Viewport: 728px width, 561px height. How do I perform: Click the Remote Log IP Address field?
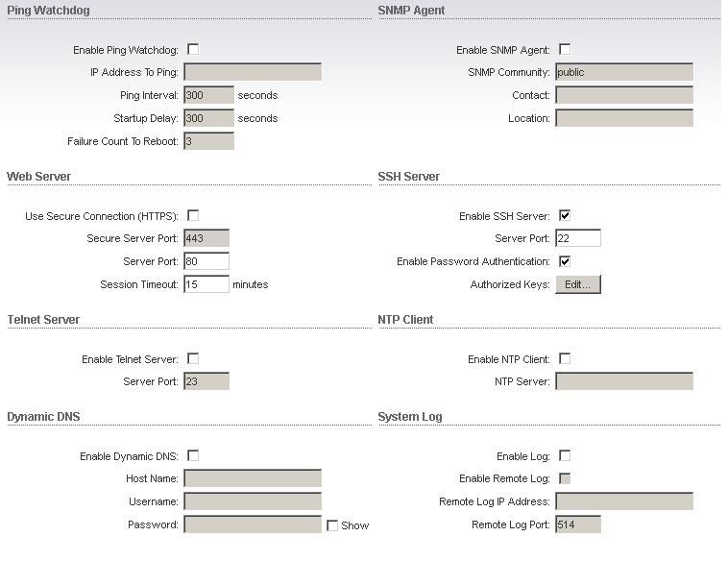pyautogui.click(x=623, y=501)
